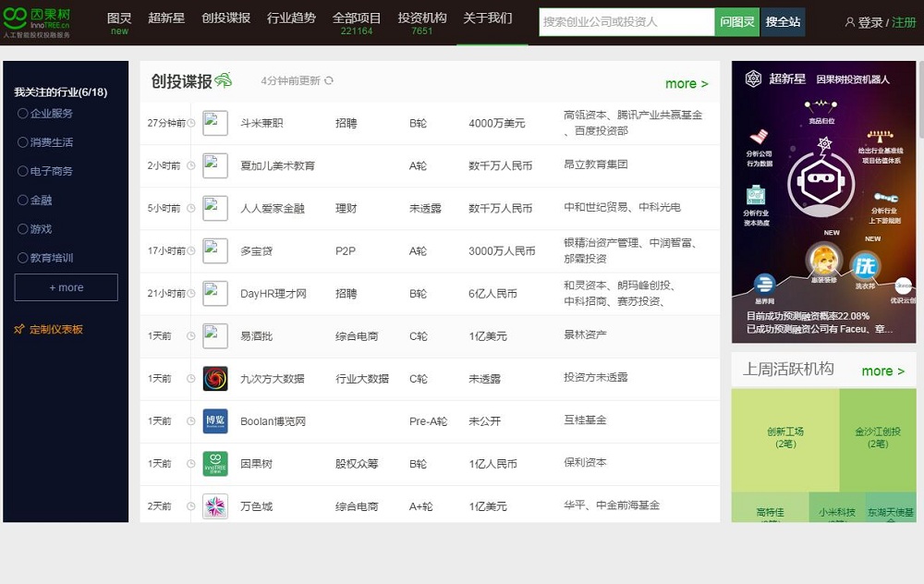Click the user account icon beside 登录
This screenshot has width=924, height=584.
850,22
